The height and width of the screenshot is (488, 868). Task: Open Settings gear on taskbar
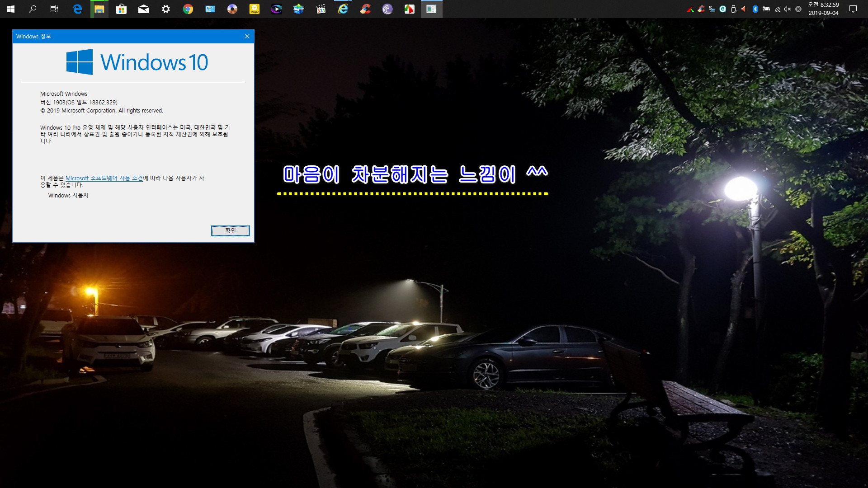(x=166, y=9)
